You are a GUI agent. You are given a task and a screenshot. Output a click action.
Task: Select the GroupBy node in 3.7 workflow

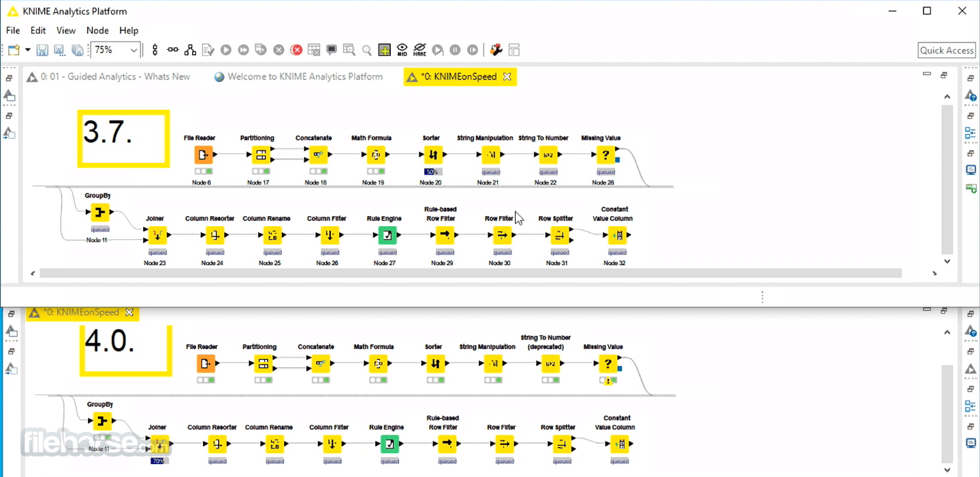click(100, 213)
